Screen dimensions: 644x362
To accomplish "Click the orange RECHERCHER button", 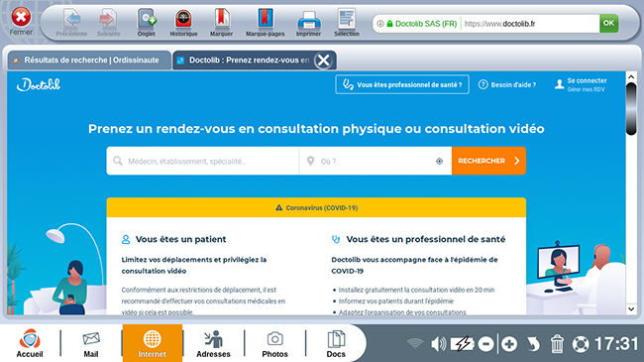I will coord(488,161).
